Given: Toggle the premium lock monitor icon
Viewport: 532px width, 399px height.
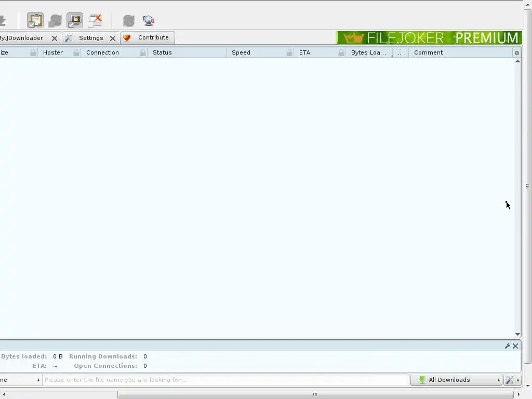Looking at the screenshot, I should [x=75, y=21].
